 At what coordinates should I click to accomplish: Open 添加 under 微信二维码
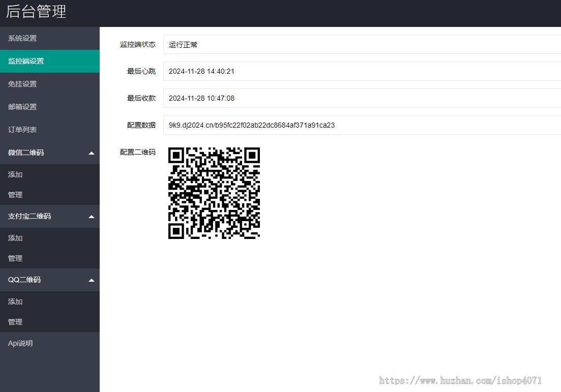click(x=50, y=174)
